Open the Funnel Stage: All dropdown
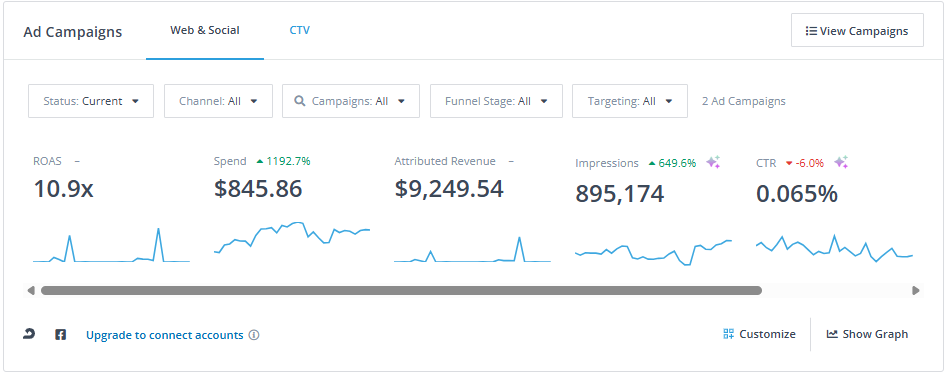 tap(496, 101)
